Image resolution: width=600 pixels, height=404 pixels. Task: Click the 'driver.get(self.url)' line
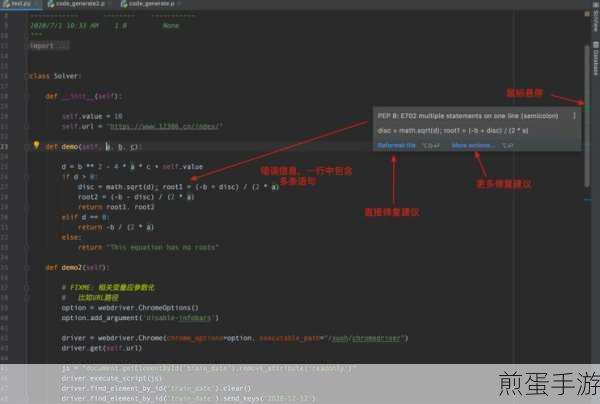tap(101, 348)
